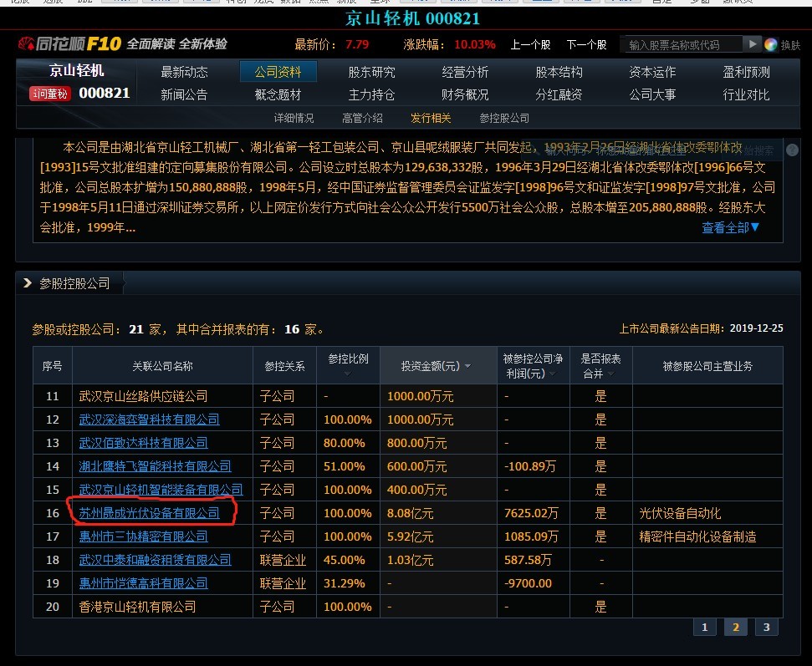
Task: Open the 财务概况 tab
Action: coord(462,94)
